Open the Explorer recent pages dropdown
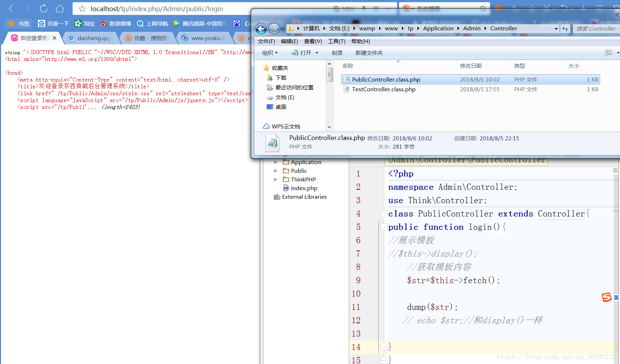The height and width of the screenshot is (364, 620). point(282,29)
